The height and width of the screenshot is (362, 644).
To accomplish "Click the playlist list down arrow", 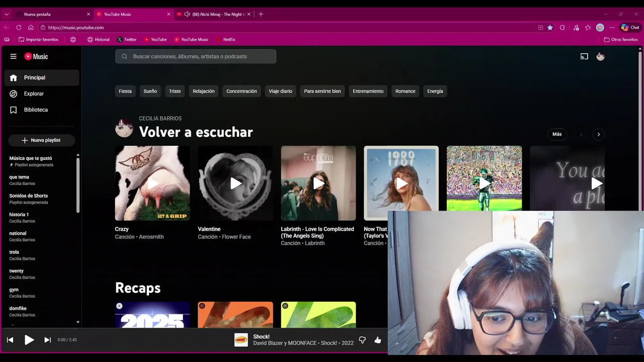I will 78,322.
